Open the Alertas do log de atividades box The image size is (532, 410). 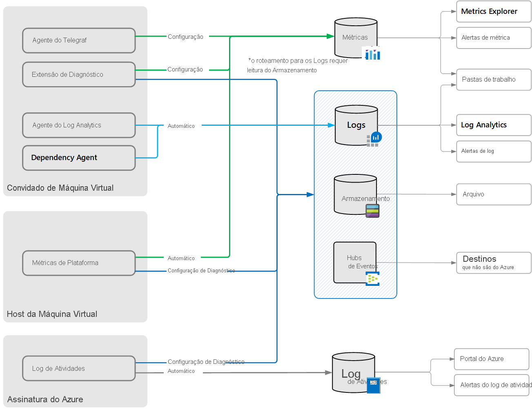click(492, 385)
